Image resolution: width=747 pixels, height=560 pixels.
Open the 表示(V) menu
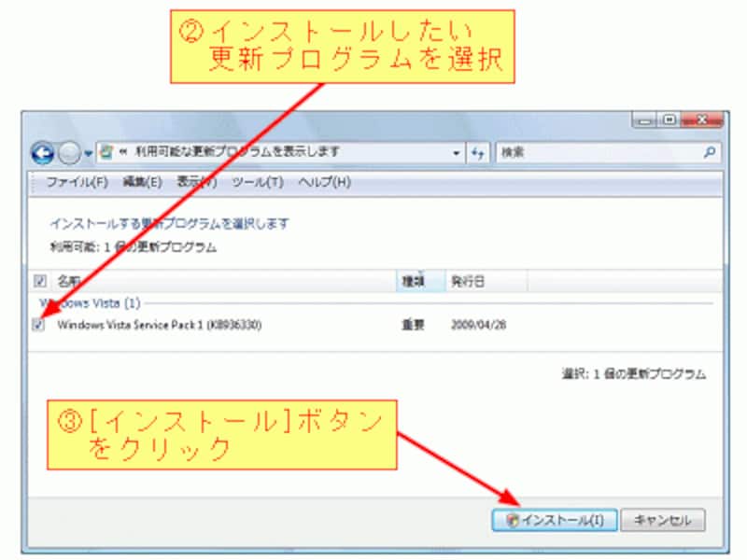[x=197, y=182]
